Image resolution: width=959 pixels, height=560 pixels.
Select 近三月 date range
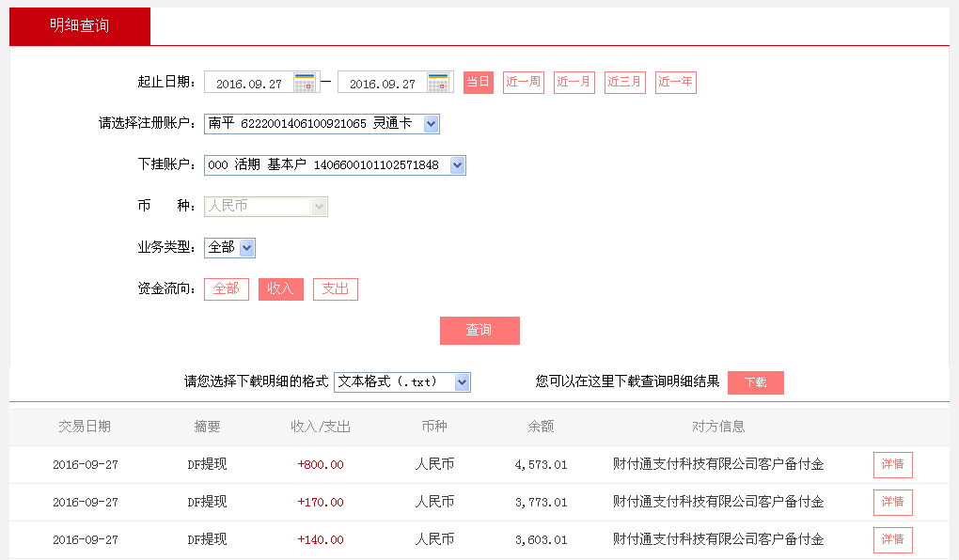[x=624, y=82]
